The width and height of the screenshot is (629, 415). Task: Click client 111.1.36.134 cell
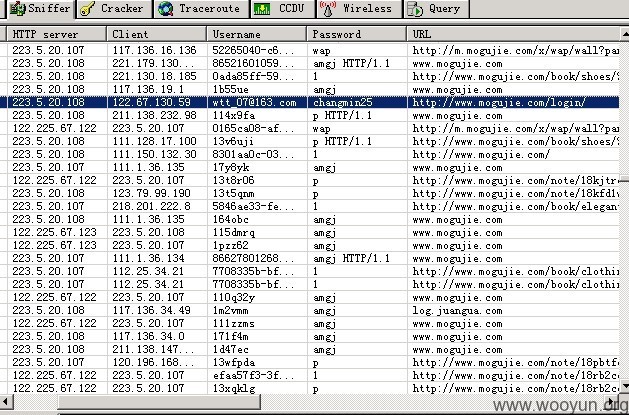point(157,259)
